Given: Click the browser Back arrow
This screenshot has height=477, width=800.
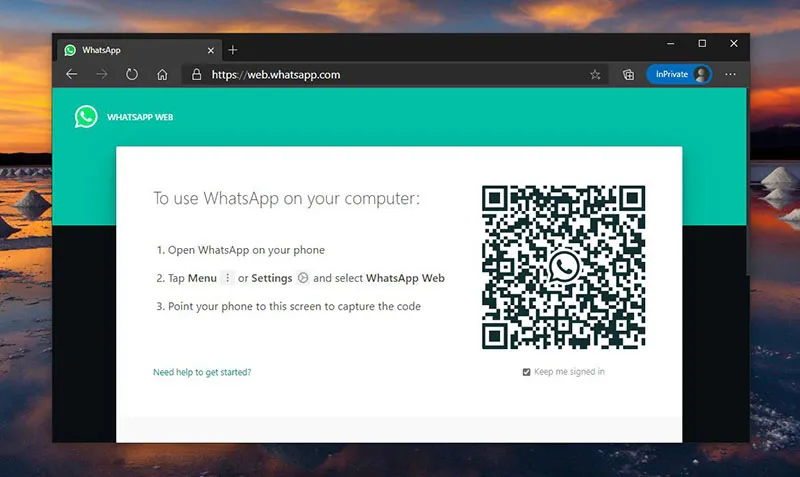Looking at the screenshot, I should coord(71,74).
